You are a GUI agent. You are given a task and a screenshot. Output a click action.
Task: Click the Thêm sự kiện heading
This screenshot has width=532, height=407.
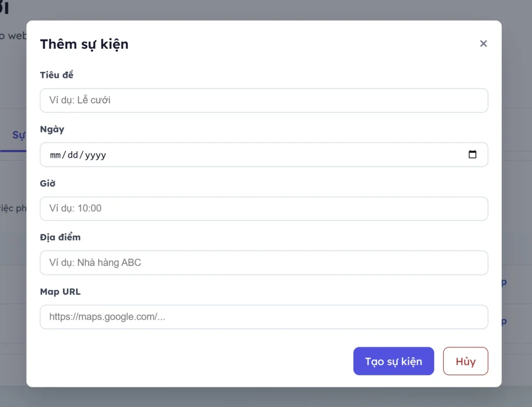[84, 44]
